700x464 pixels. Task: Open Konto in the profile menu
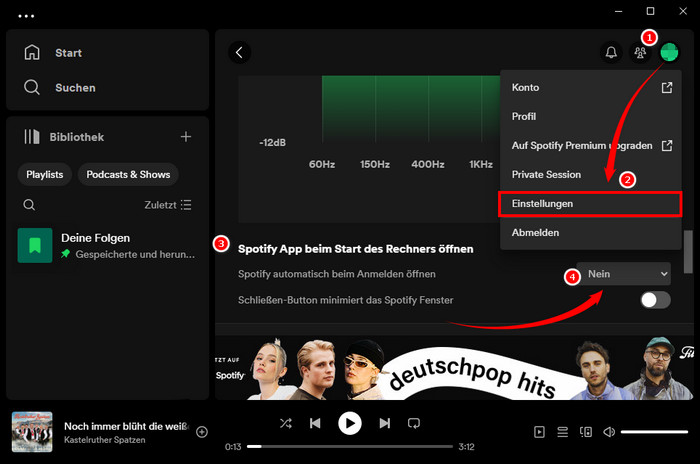click(x=591, y=88)
